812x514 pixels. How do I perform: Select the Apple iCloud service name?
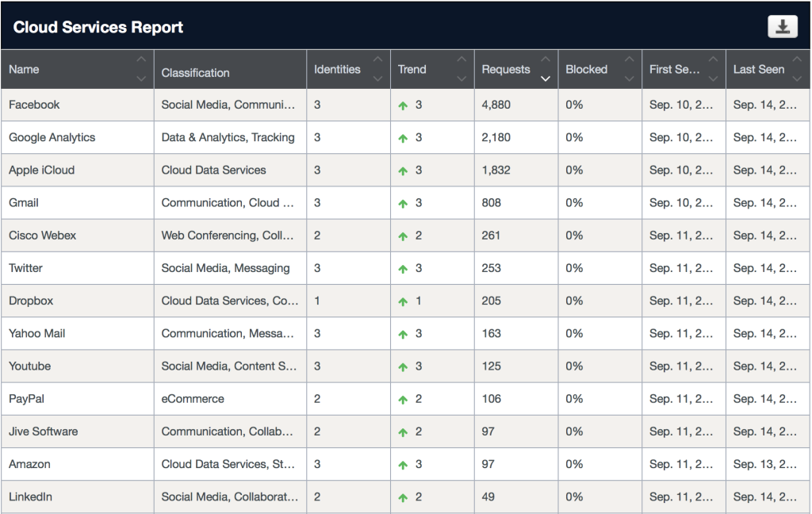tap(41, 170)
